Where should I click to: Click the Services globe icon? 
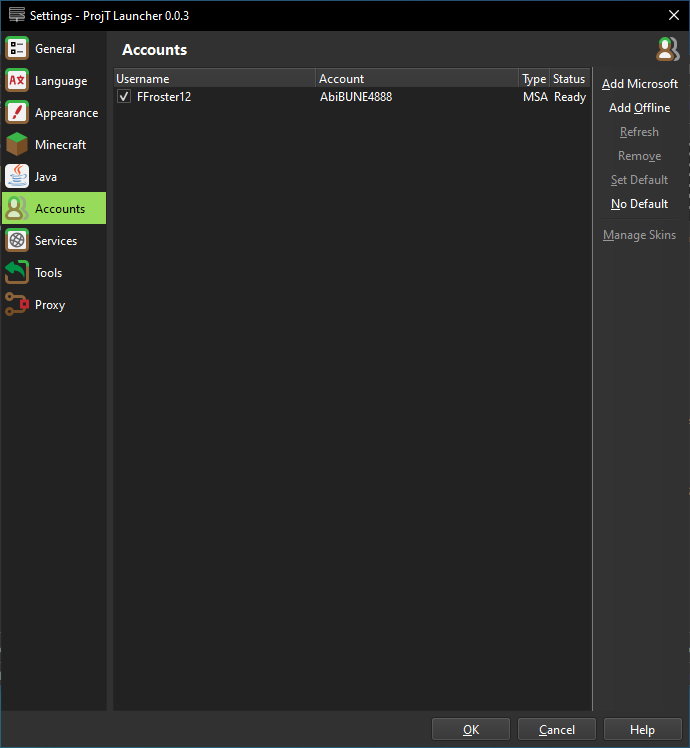coord(17,240)
